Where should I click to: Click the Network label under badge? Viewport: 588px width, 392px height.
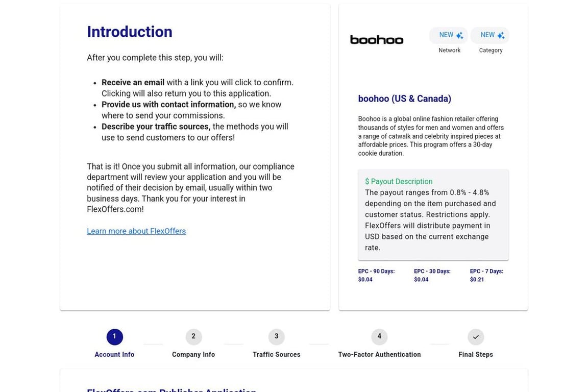click(449, 50)
